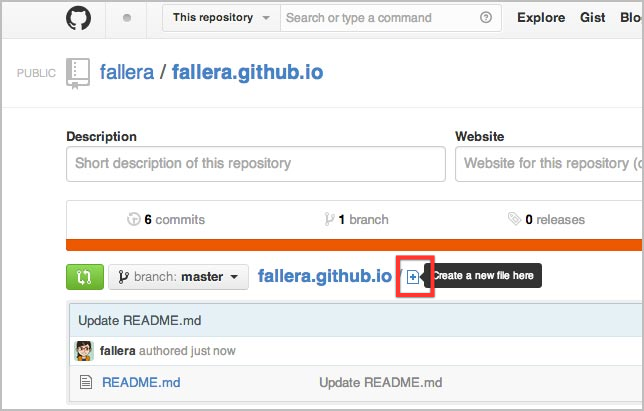Open the 'branch: master' dropdown
644x411 pixels.
pyautogui.click(x=178, y=277)
